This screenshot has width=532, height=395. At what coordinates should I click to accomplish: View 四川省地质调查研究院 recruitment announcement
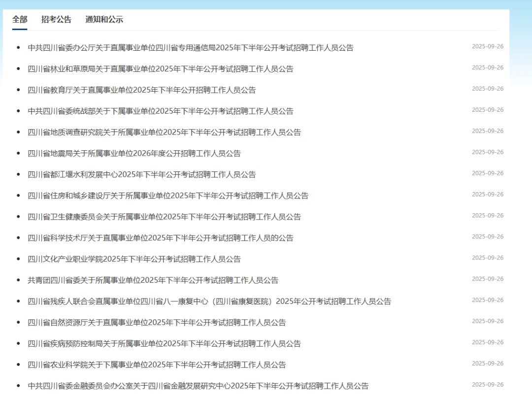pos(164,132)
